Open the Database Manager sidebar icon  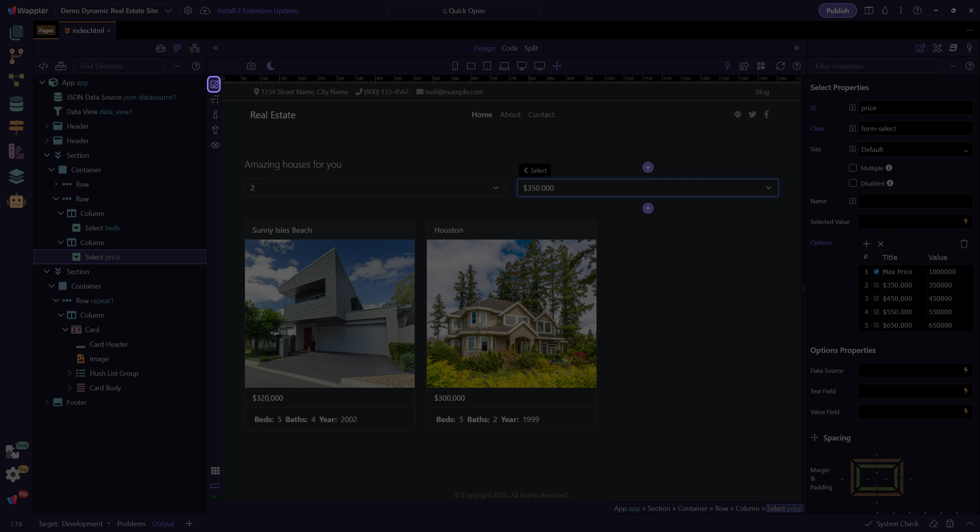(x=16, y=104)
